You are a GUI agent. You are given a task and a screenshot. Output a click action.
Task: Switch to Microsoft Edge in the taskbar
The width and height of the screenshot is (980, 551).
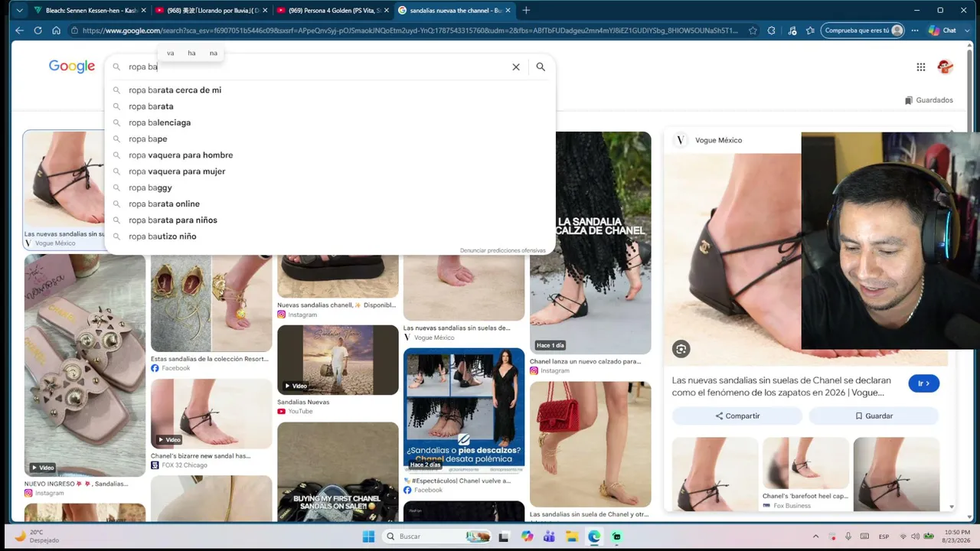(x=594, y=536)
